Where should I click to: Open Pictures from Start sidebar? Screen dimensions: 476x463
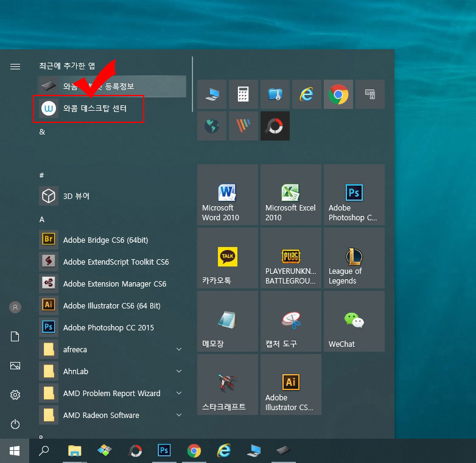click(15, 366)
